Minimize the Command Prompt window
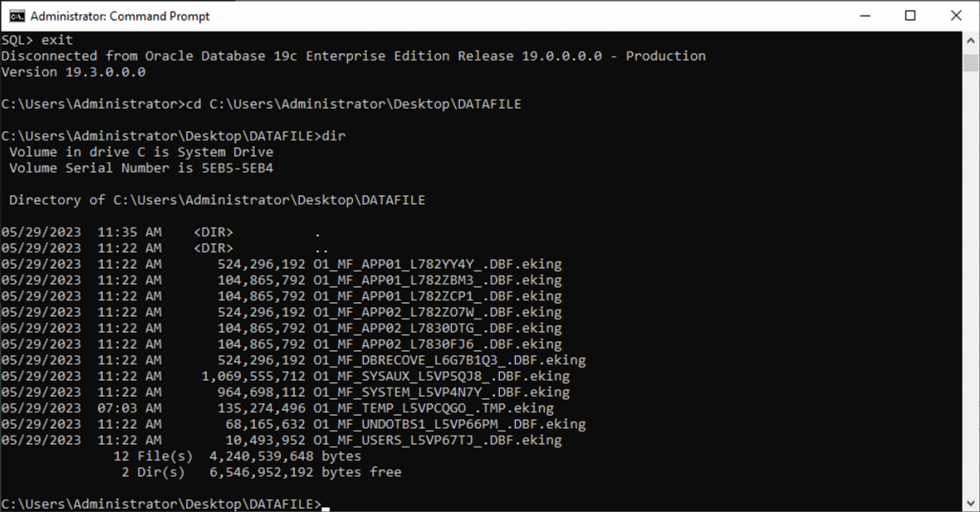The width and height of the screenshot is (980, 512). click(x=866, y=16)
